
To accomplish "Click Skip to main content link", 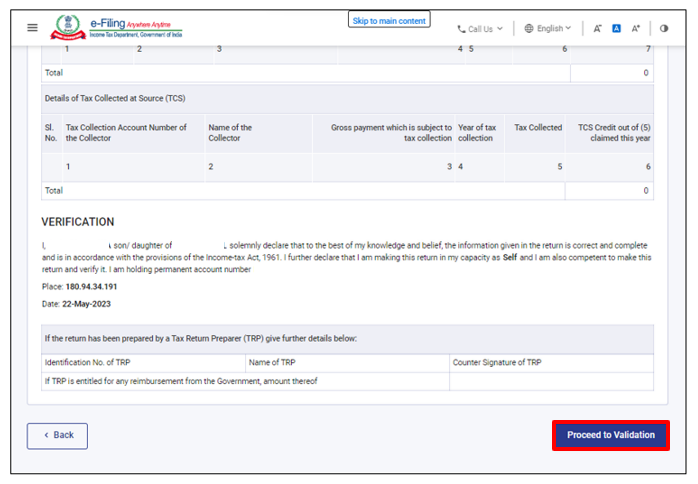I will coord(389,20).
